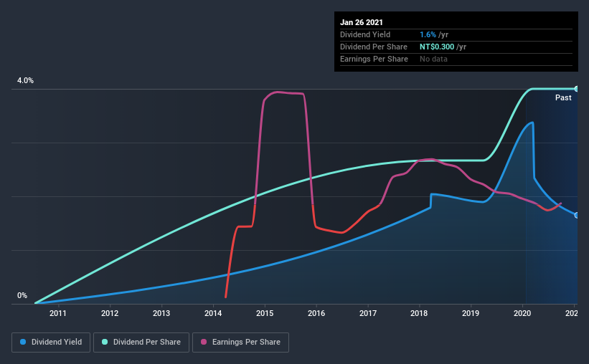Click the Dividend Yield endpoint marker on right edge

tap(576, 215)
